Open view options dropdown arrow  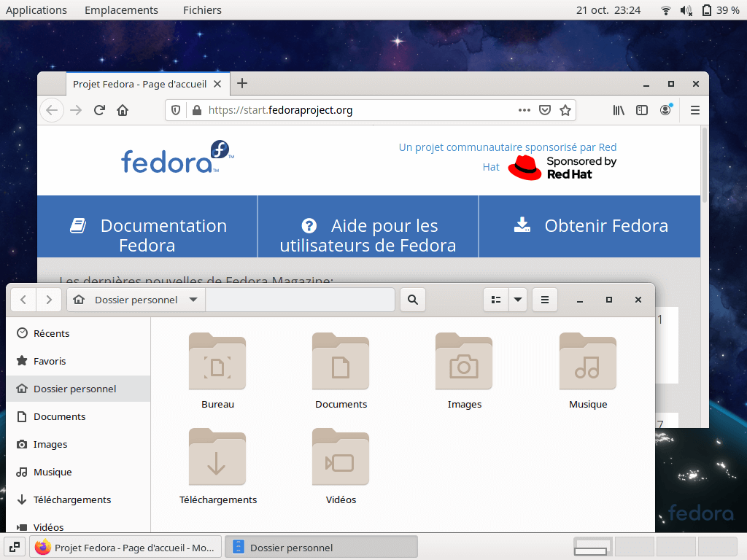pos(518,300)
